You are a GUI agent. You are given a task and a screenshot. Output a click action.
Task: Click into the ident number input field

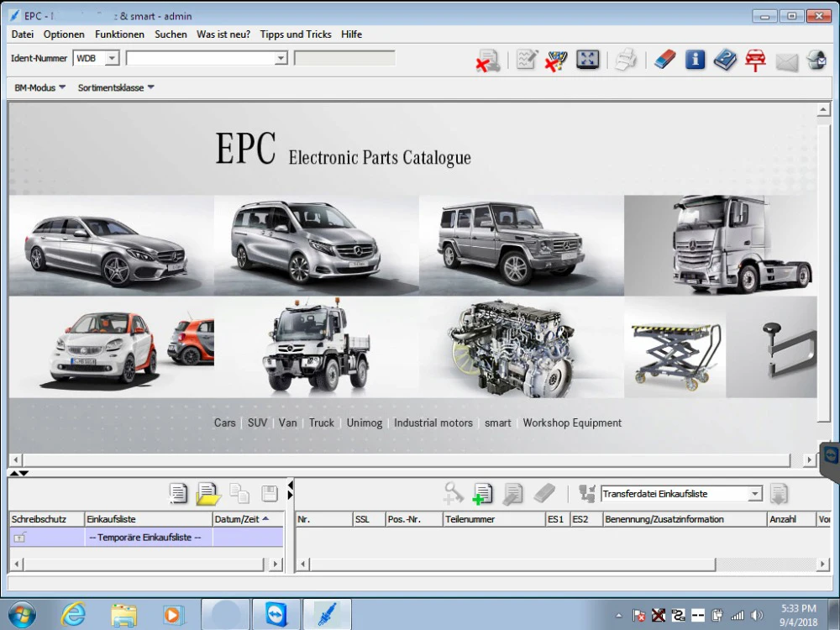point(201,58)
